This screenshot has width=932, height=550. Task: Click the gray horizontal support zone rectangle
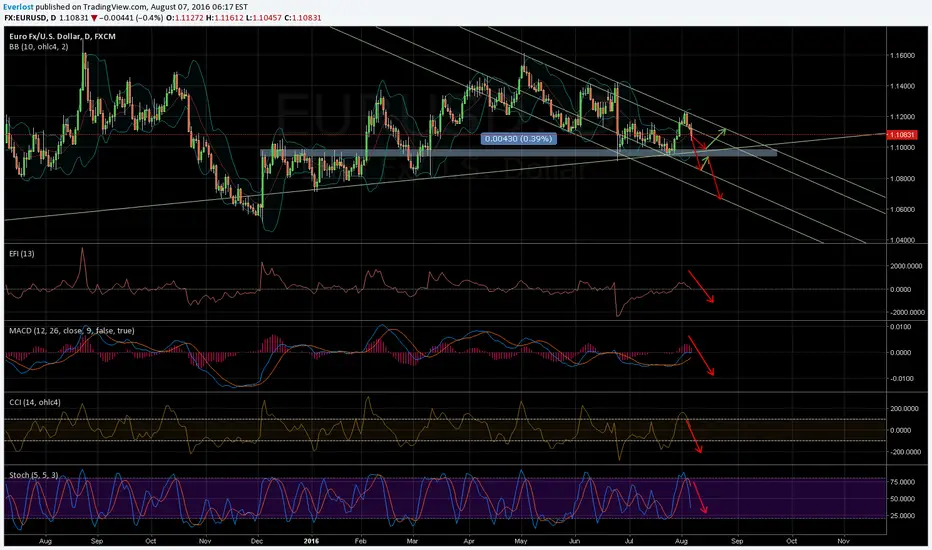(518, 153)
